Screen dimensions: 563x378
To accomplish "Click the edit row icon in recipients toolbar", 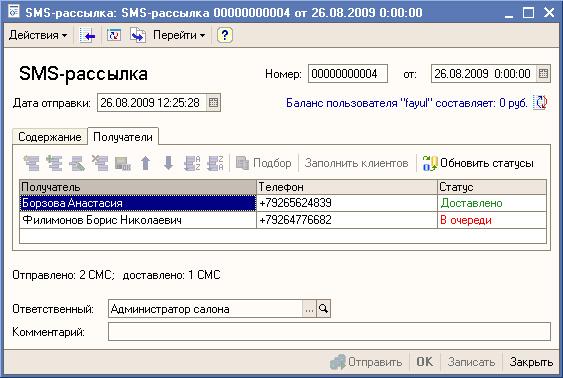I will 77,163.
